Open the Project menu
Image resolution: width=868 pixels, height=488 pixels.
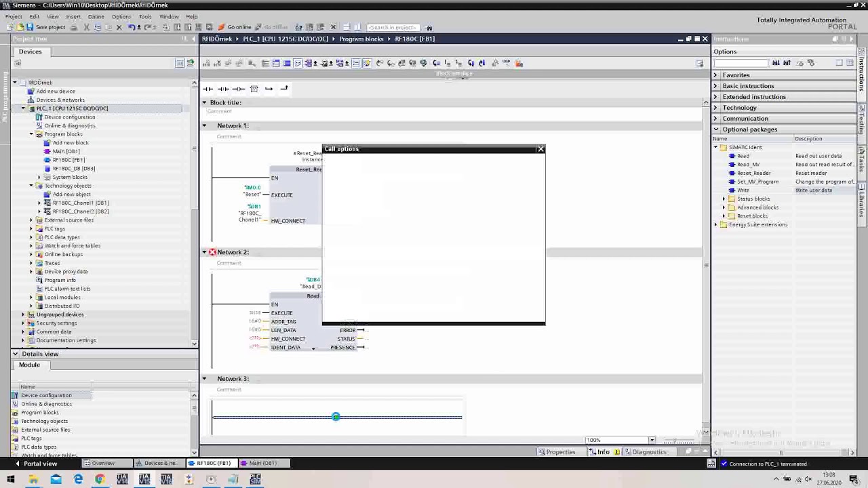(14, 17)
